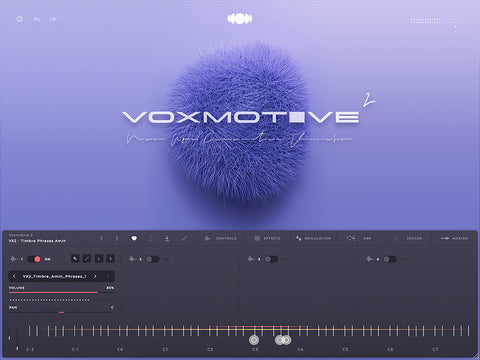Switch to the Effects tab
The image size is (480, 360).
[x=267, y=238]
